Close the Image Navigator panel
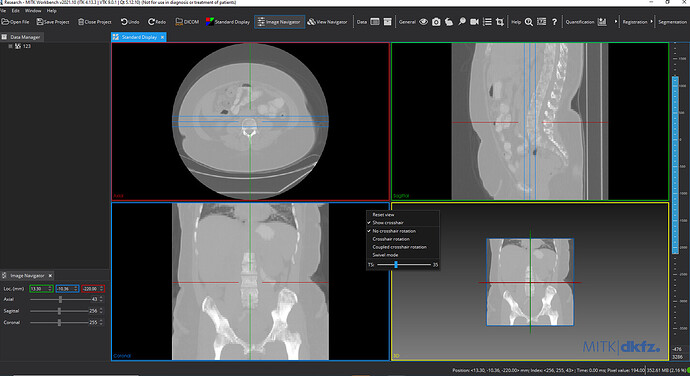The width and height of the screenshot is (690, 376). [x=50, y=276]
